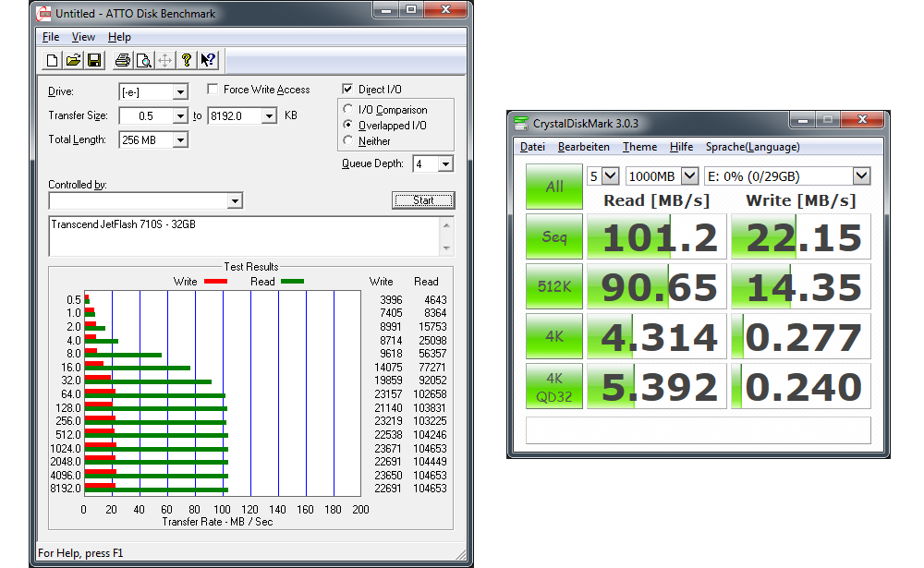This screenshot has height=568, width=924.
Task: Select the Overlapped I/O radio button
Action: 347,125
